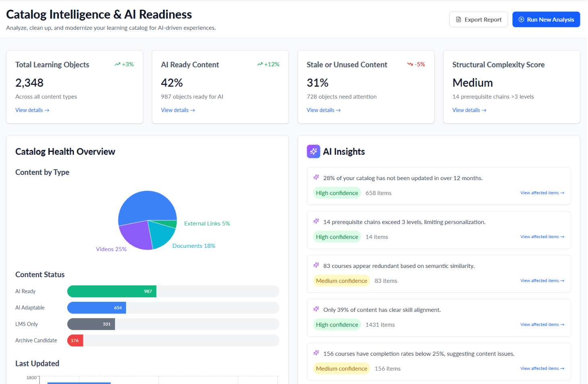This screenshot has width=588, height=384.
Task: Click sparkle icon beside 28% catalog insight
Action: (x=316, y=177)
